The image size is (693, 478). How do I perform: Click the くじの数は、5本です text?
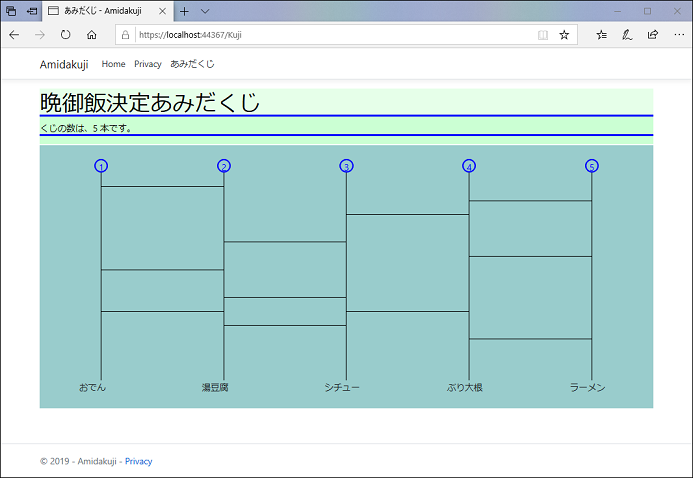86,129
